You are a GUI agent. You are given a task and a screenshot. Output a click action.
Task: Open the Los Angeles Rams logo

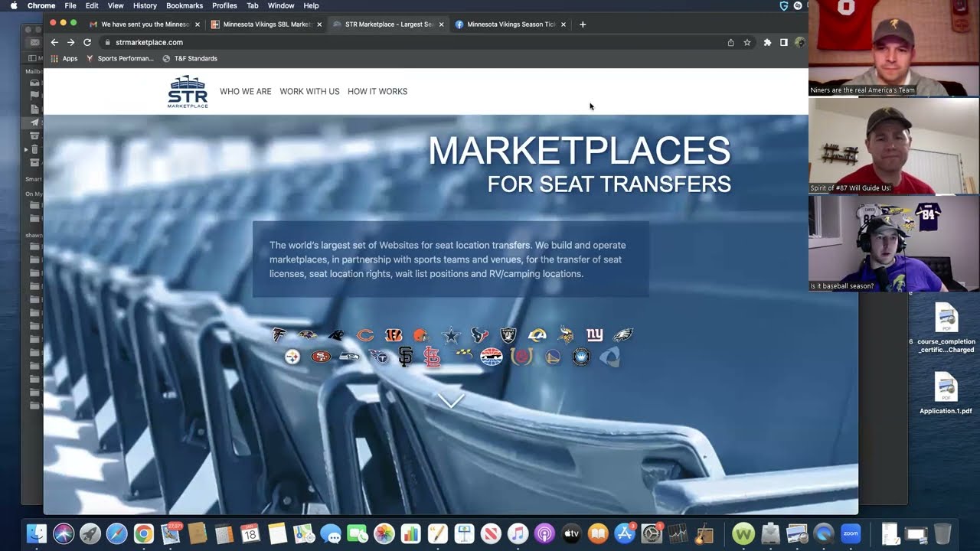click(x=537, y=335)
